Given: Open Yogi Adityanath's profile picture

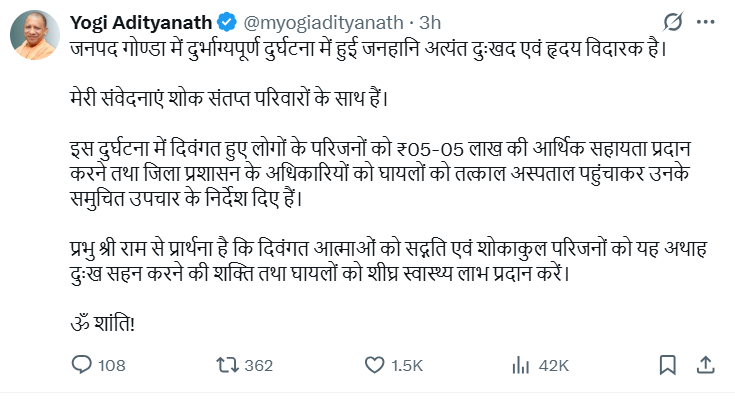Looking at the screenshot, I should click(33, 36).
